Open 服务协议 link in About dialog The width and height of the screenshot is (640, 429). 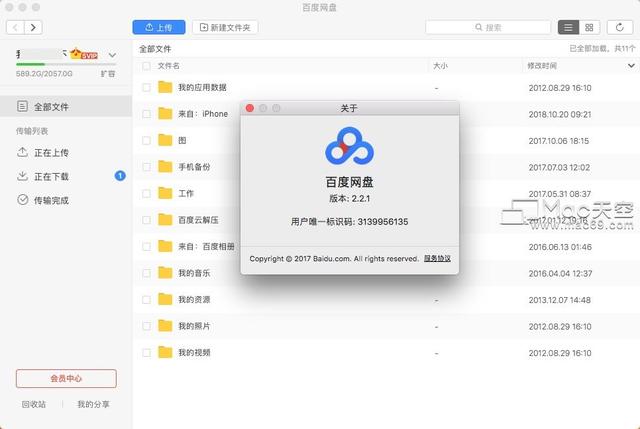coord(437,258)
